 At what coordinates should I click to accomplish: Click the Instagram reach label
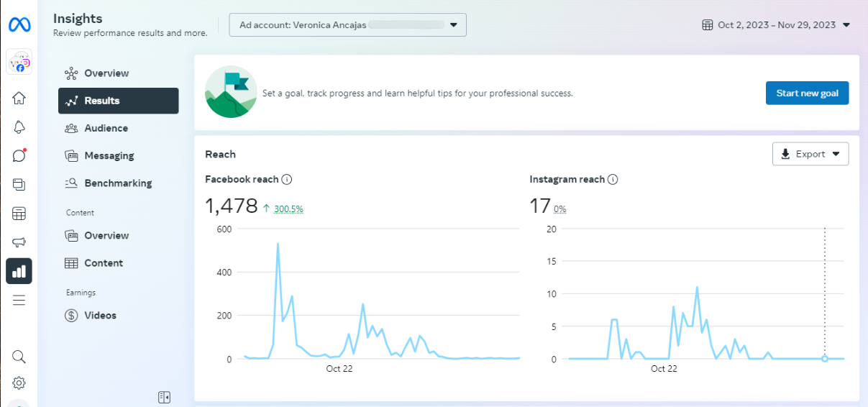(x=567, y=180)
